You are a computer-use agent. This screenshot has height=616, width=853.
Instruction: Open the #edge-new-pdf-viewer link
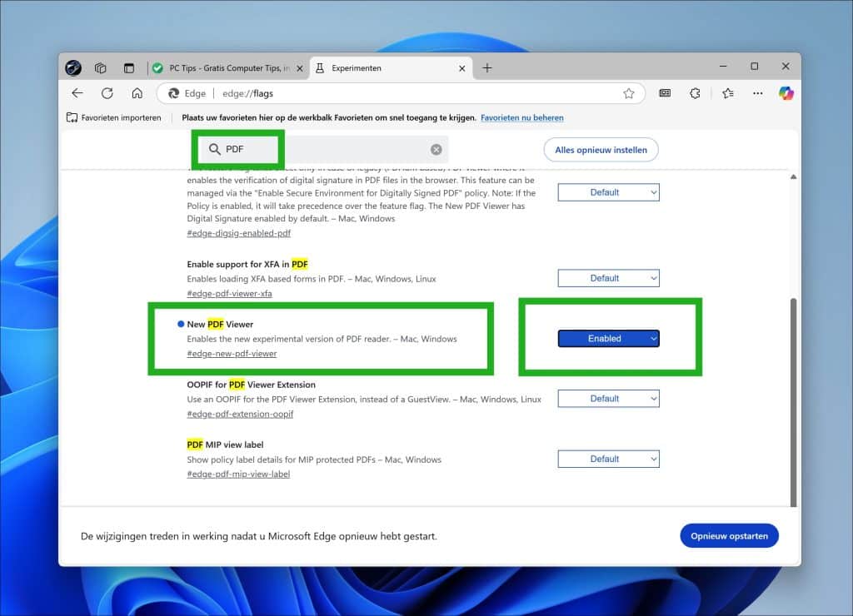point(232,354)
